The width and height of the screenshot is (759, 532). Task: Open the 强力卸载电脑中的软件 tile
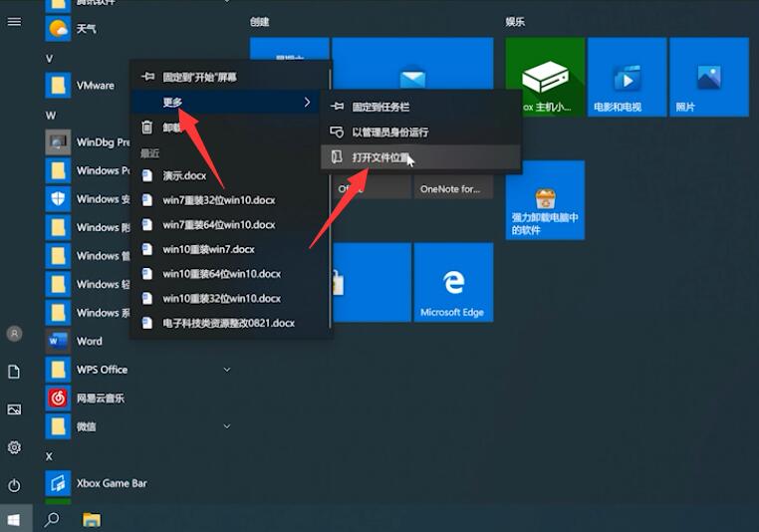545,200
